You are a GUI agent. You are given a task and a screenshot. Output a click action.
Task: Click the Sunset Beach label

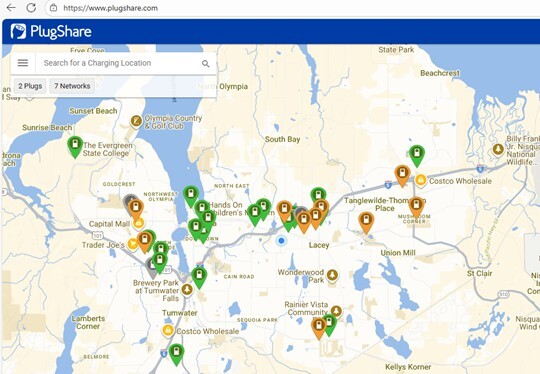(x=93, y=111)
